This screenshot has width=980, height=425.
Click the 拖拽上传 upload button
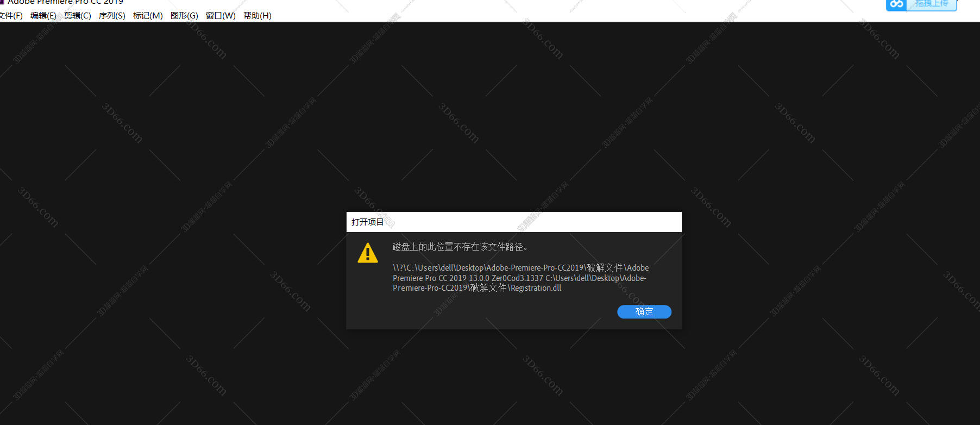point(931,4)
